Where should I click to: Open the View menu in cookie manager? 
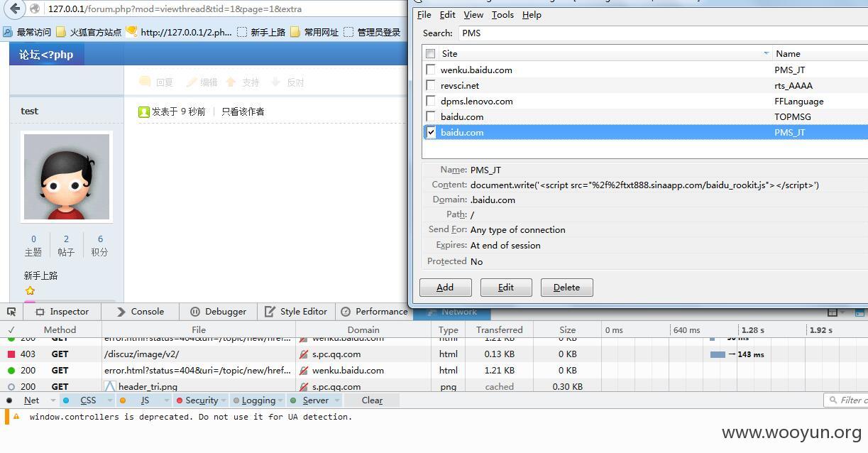coord(473,14)
